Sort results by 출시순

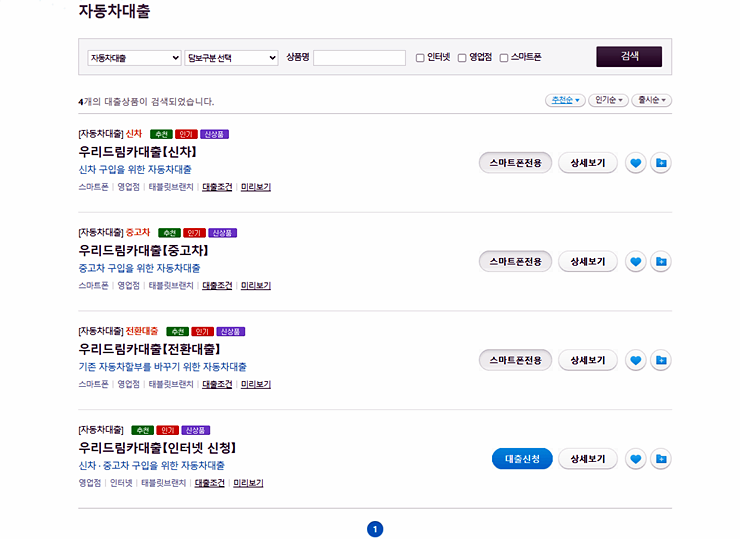[652, 100]
